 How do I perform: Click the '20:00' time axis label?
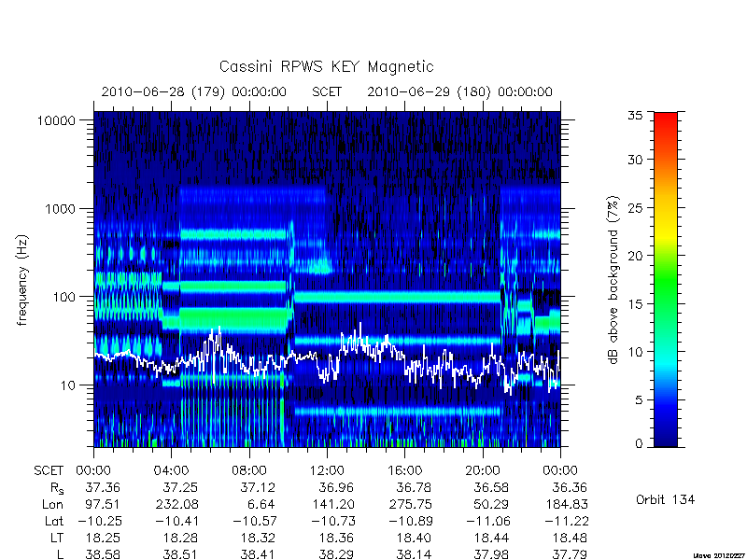coord(483,471)
